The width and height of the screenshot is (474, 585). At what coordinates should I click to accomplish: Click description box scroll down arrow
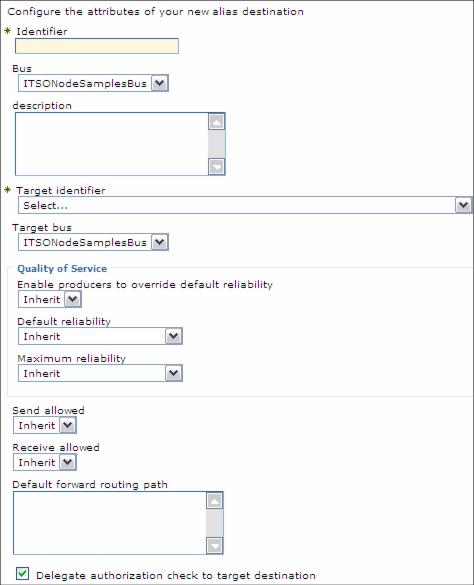pyautogui.click(x=216, y=166)
